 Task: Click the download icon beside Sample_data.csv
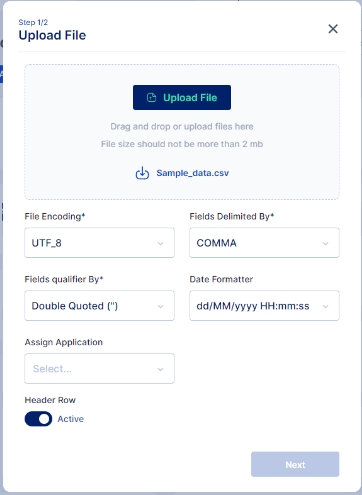tap(142, 173)
